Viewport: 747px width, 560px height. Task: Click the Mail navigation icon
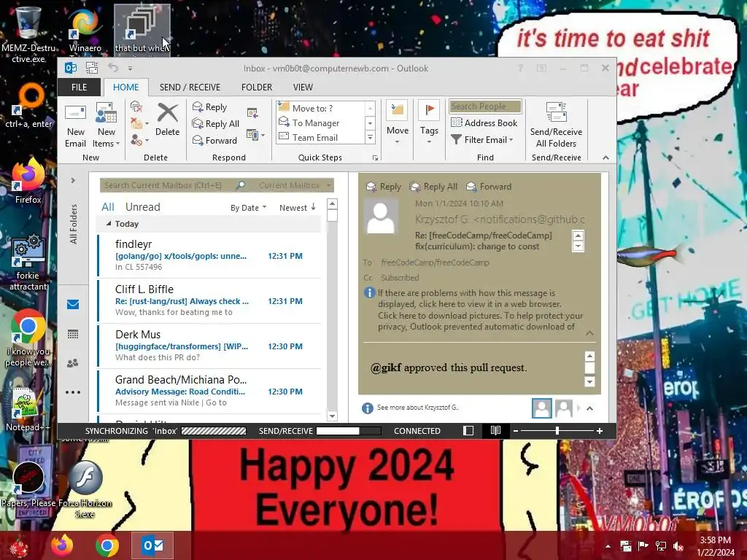click(x=73, y=304)
